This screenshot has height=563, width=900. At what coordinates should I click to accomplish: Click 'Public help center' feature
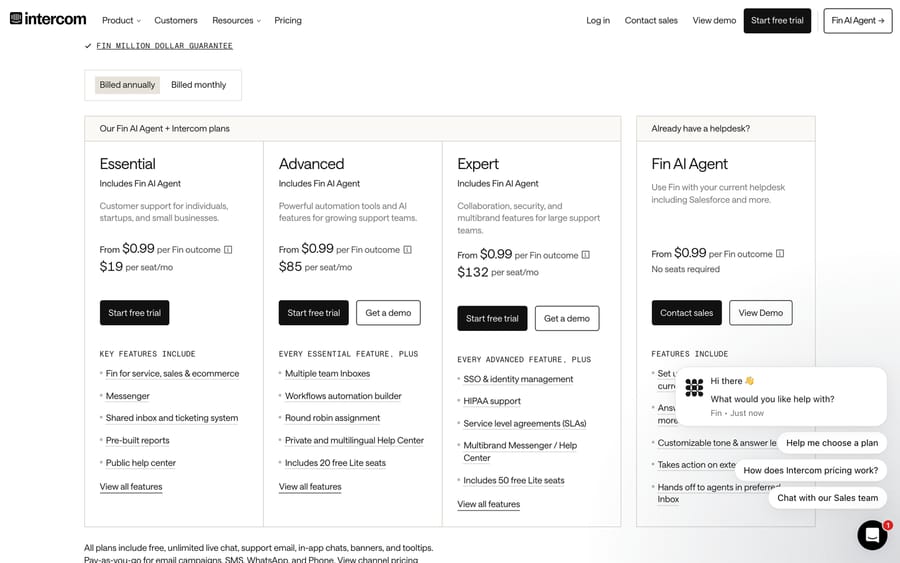click(141, 463)
